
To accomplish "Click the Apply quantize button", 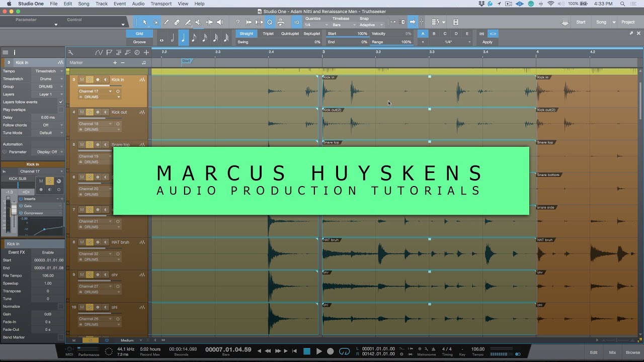I will point(488,42).
